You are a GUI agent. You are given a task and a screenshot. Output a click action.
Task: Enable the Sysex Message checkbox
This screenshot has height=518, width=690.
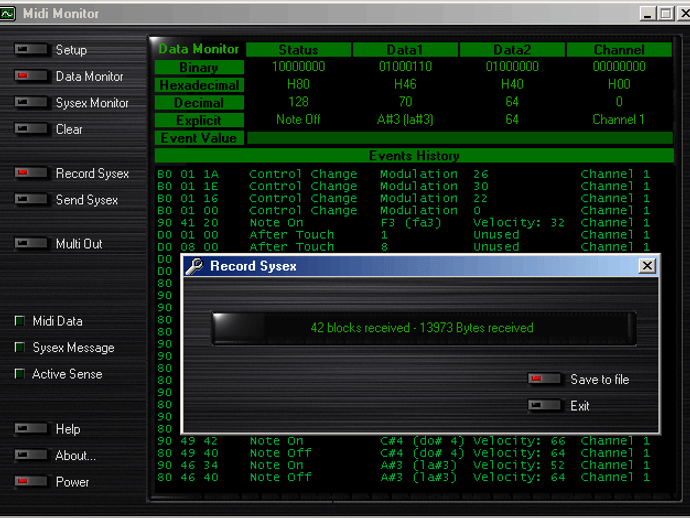19,347
